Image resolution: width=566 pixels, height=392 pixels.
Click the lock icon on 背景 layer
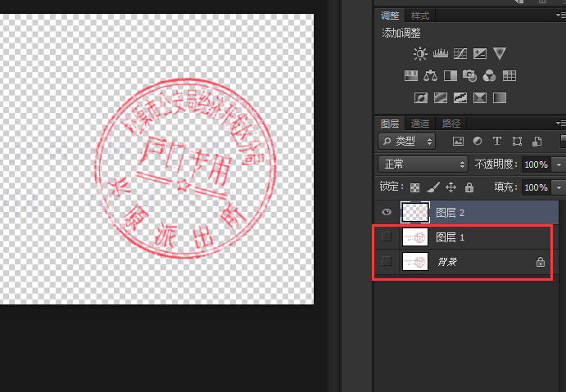click(541, 262)
